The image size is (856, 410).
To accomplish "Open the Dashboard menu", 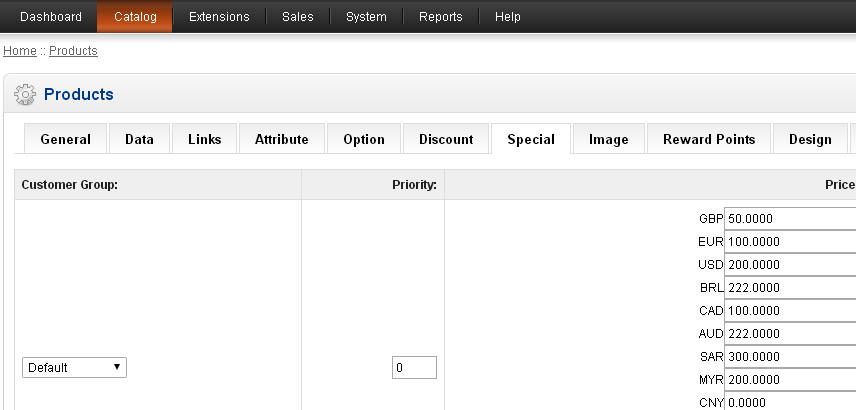I will point(51,17).
